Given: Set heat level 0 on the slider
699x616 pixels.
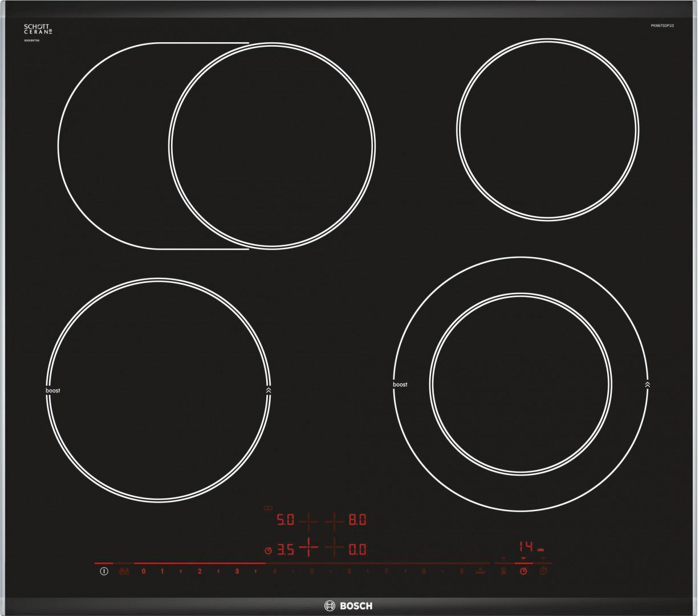Looking at the screenshot, I should [143, 571].
